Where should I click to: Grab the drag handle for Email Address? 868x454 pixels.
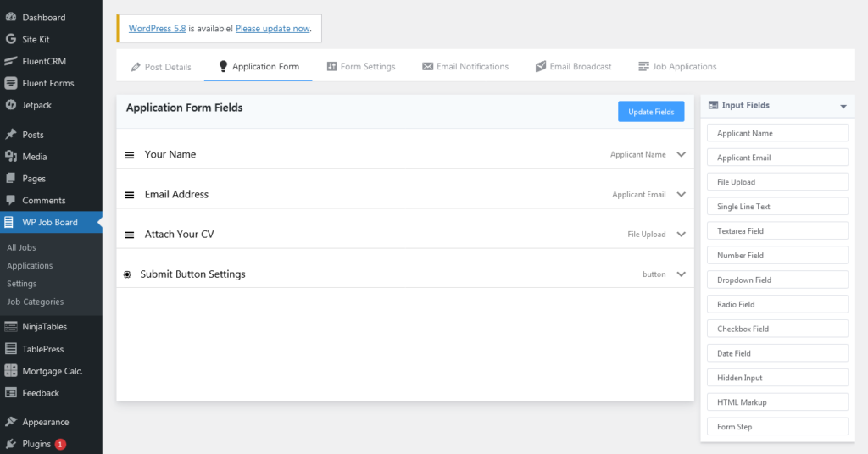click(130, 195)
